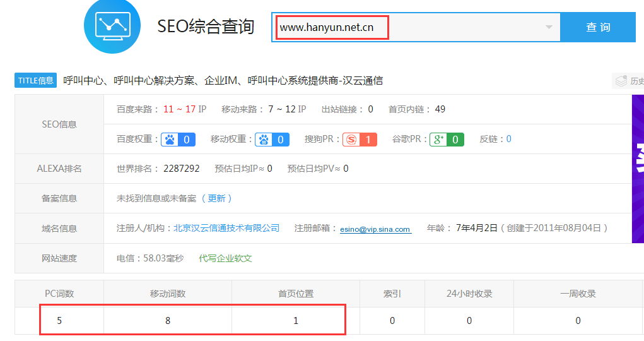Image resolution: width=644 pixels, height=341 pixels.
Task: Click the 移动词数 value 8
Action: [x=168, y=321]
